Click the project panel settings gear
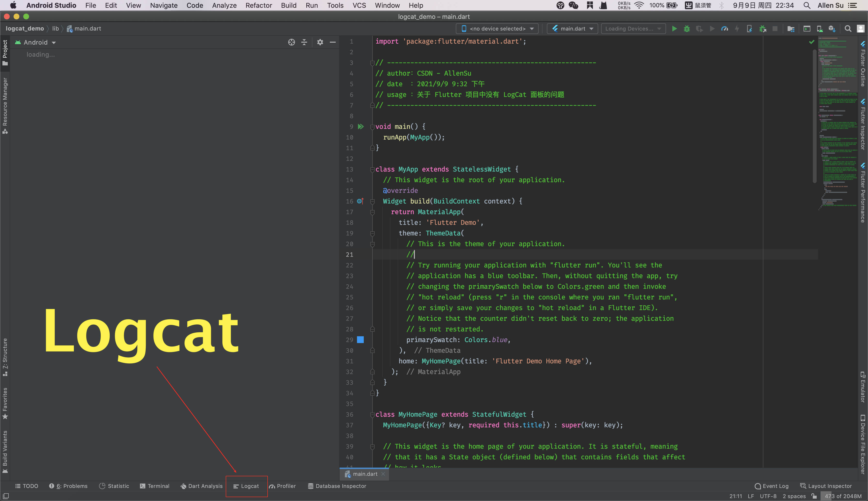This screenshot has height=501, width=868. point(320,42)
